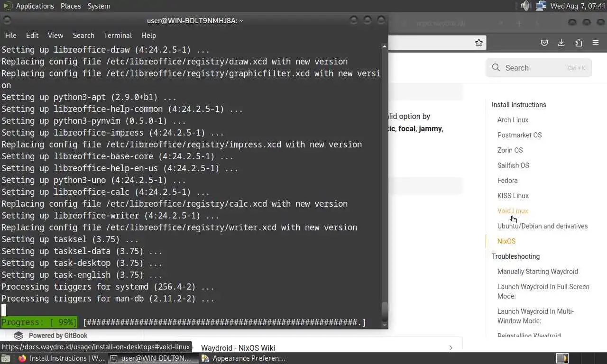Go to Void Linux section link
Viewport: 607px width, 364px height.
coord(513,211)
